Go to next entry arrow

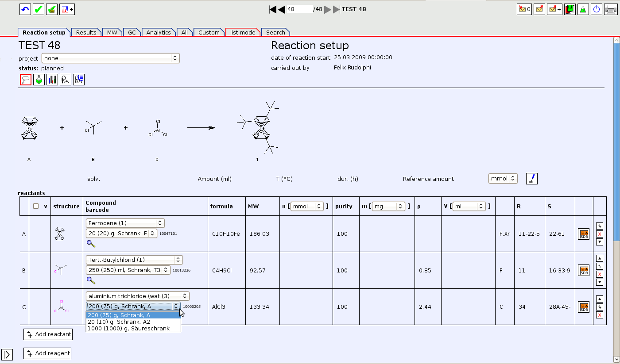click(328, 9)
